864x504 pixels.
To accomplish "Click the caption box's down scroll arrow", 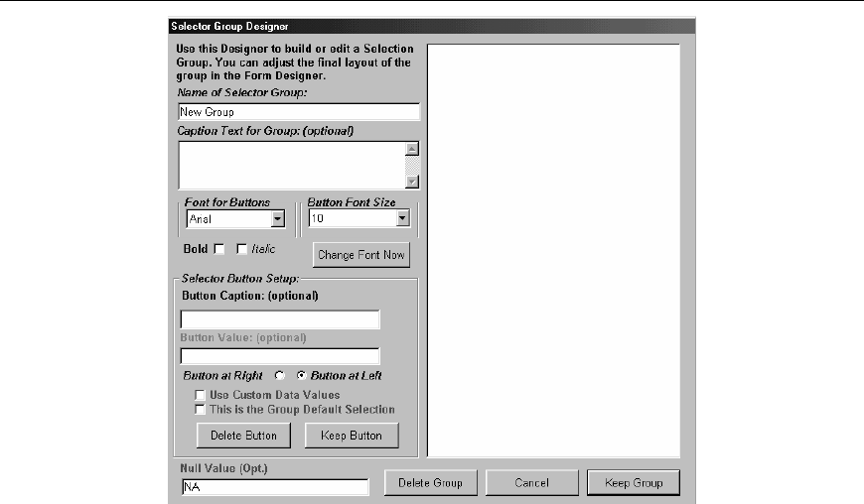I will coord(412,182).
